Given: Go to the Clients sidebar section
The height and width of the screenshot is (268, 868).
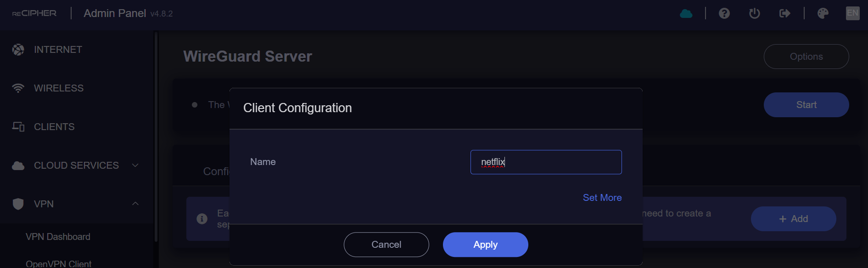Looking at the screenshot, I should tap(54, 127).
